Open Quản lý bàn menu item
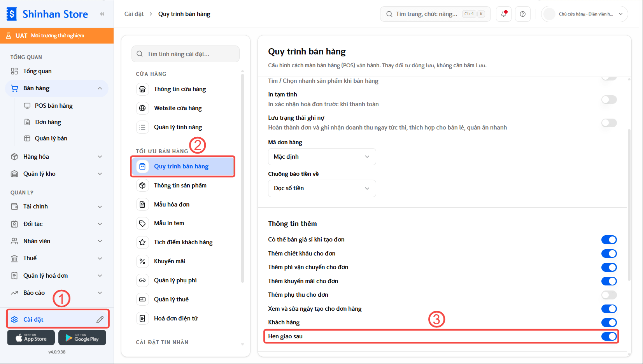The width and height of the screenshot is (643, 364). tap(51, 138)
